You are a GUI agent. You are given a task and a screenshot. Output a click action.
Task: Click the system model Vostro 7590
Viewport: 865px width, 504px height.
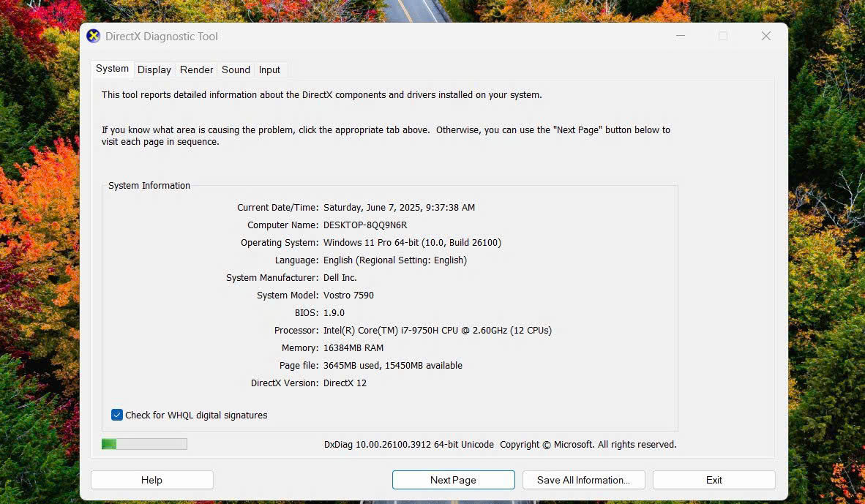point(348,295)
